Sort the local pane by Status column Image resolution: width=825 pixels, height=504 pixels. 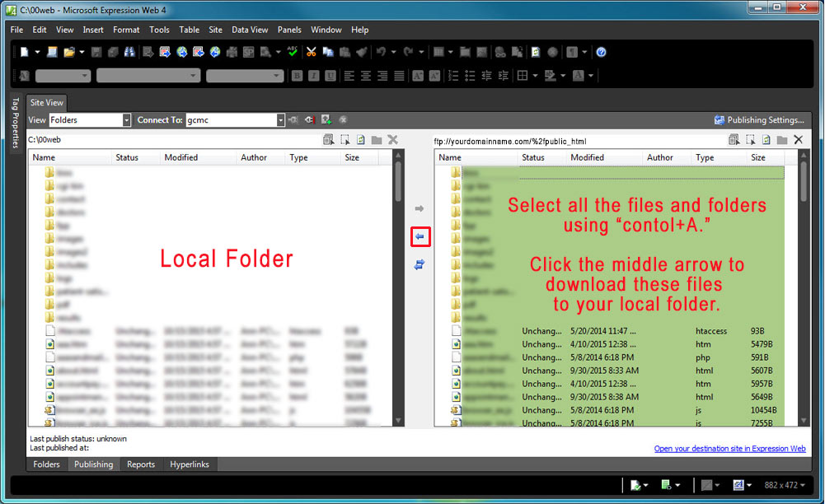pos(135,157)
